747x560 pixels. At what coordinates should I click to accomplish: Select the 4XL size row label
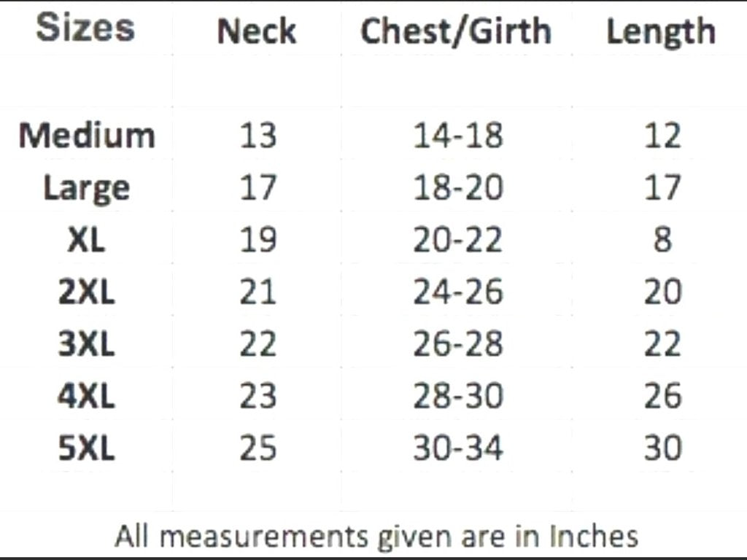(x=87, y=396)
